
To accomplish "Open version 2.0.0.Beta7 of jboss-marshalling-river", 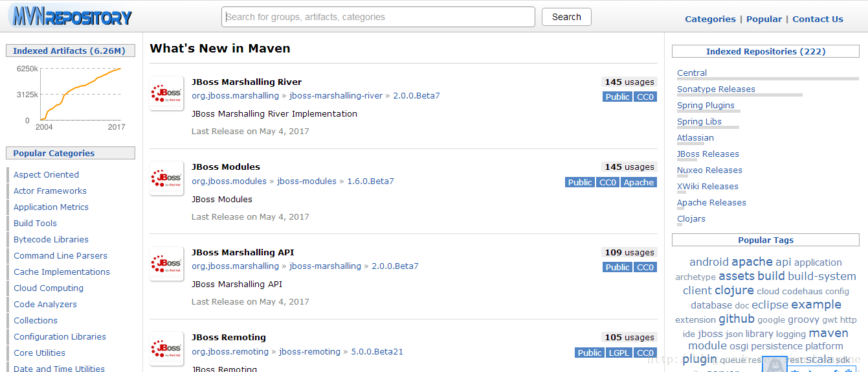I will click(x=416, y=95).
